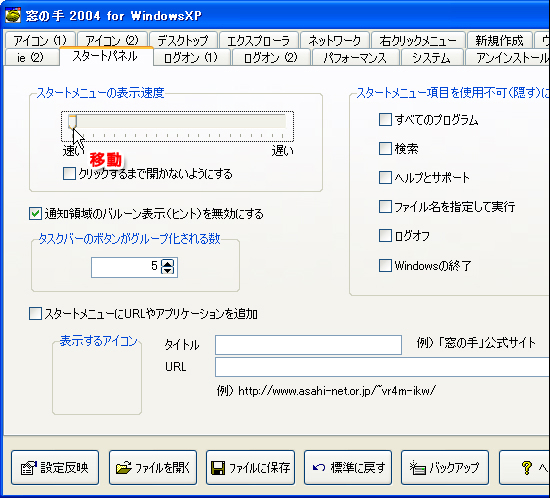The image size is (550, 498).
Task: Switch to the アイコン (2) tab
Action: click(x=112, y=40)
